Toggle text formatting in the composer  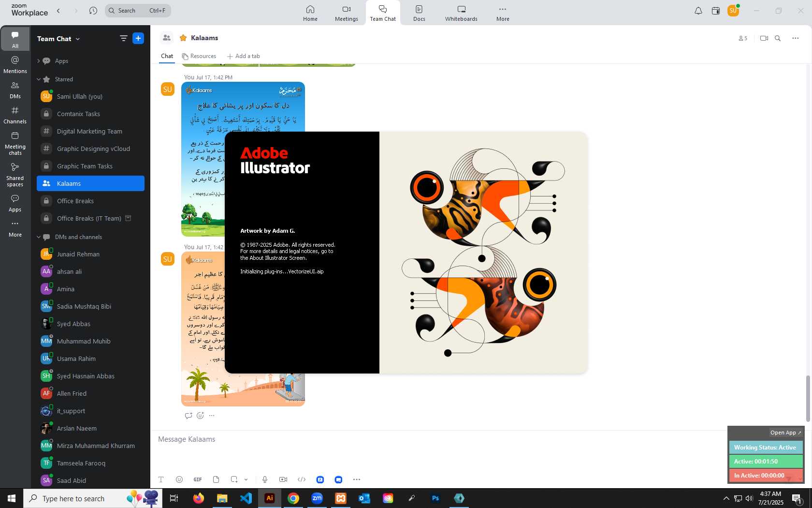[161, 479]
